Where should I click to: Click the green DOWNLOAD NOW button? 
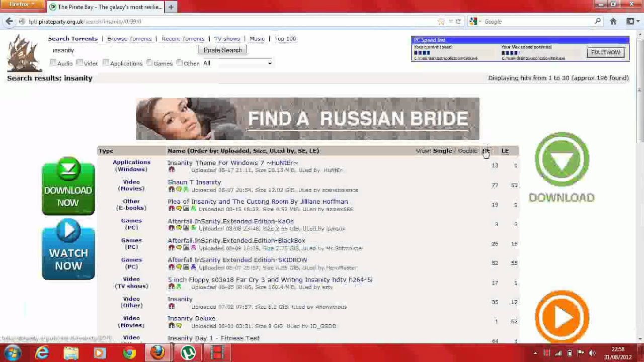[68, 186]
